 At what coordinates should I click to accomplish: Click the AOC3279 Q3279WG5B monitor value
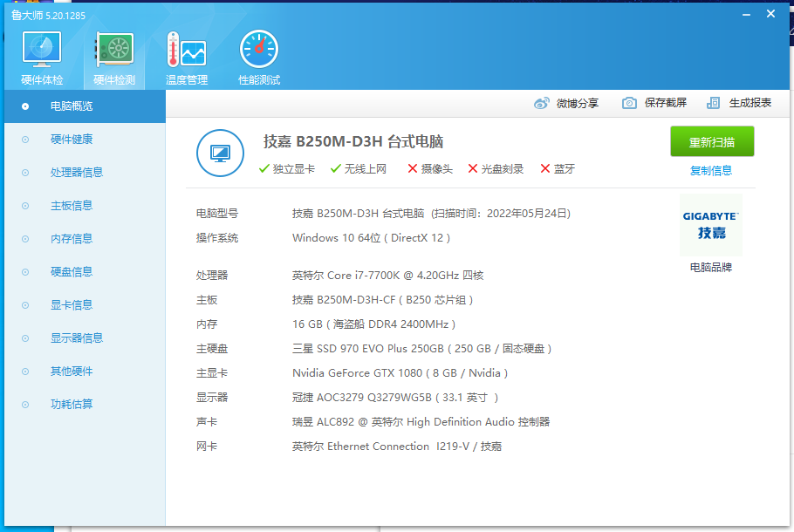coord(395,398)
